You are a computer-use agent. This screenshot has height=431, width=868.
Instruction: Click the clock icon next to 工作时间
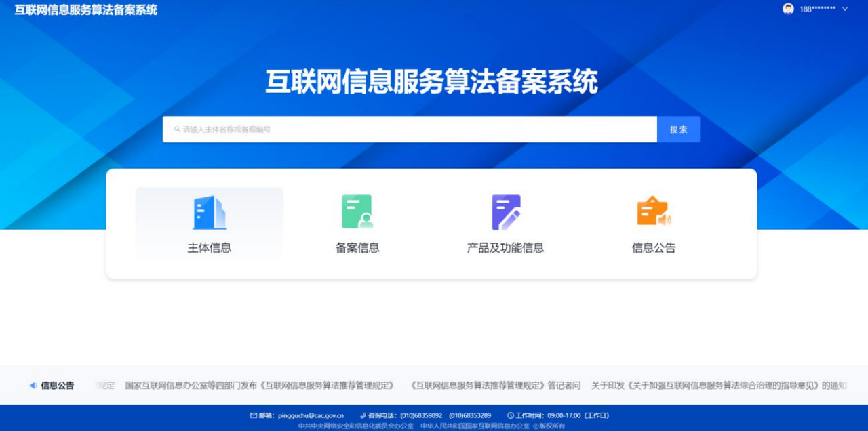[x=511, y=415]
